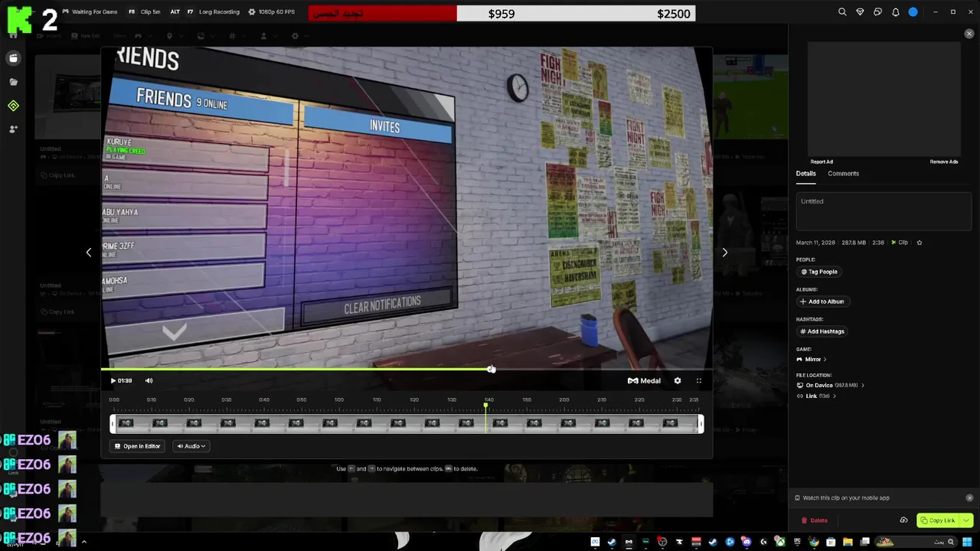The image size is (980, 551).
Task: Open the folder library icon in left sidebar
Action: tap(13, 82)
